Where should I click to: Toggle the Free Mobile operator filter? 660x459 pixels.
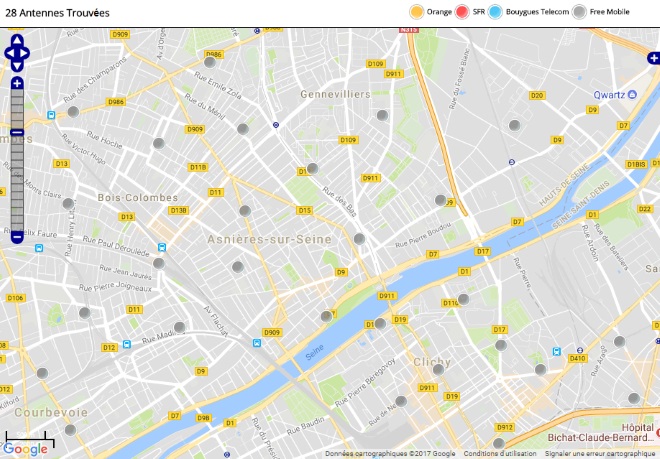coord(601,12)
